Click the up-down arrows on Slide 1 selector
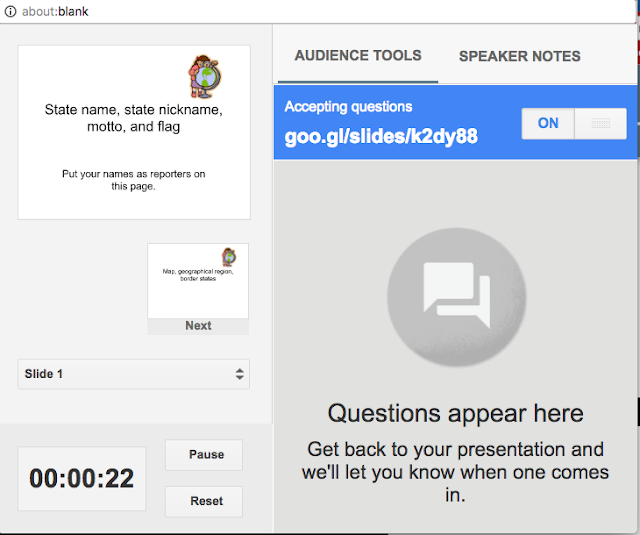This screenshot has height=535, width=640. [240, 374]
